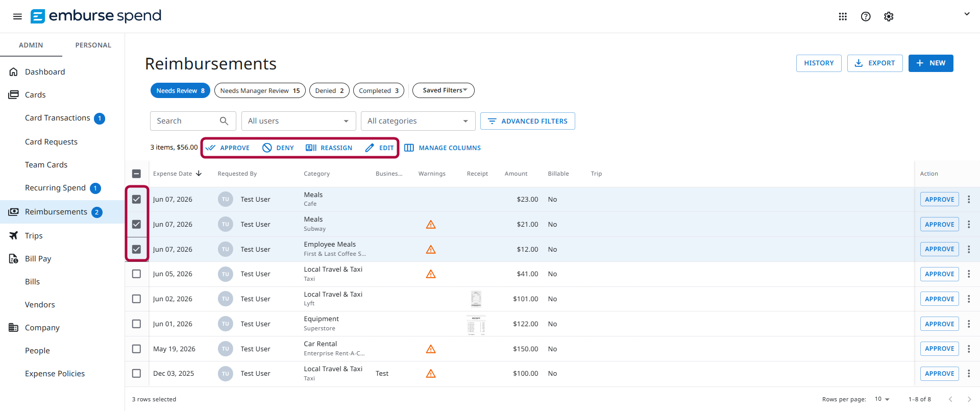The image size is (980, 411).
Task: Open row actions menu for $21.00 Subway expense
Action: pos(969,224)
